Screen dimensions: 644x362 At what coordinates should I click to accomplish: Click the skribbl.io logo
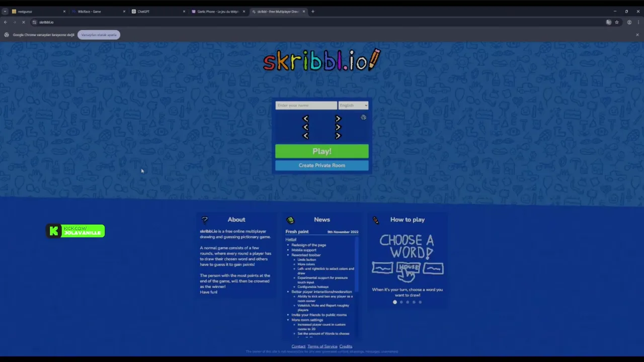click(322, 60)
